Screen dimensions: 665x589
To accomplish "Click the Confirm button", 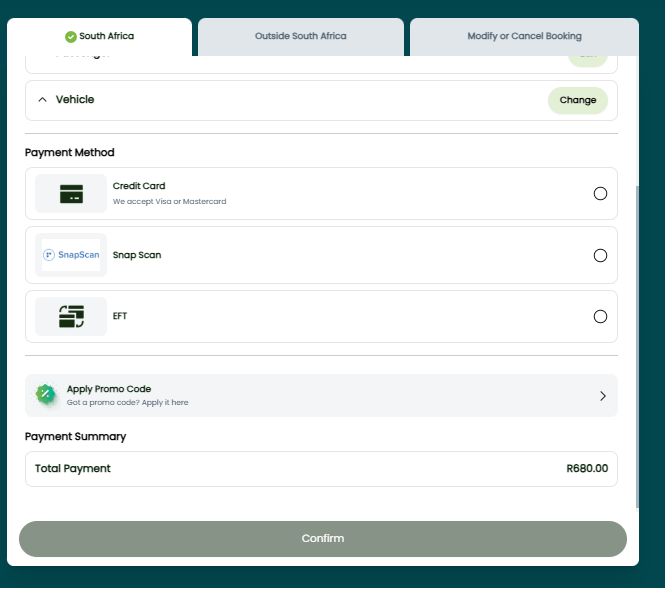I will [x=322, y=539].
